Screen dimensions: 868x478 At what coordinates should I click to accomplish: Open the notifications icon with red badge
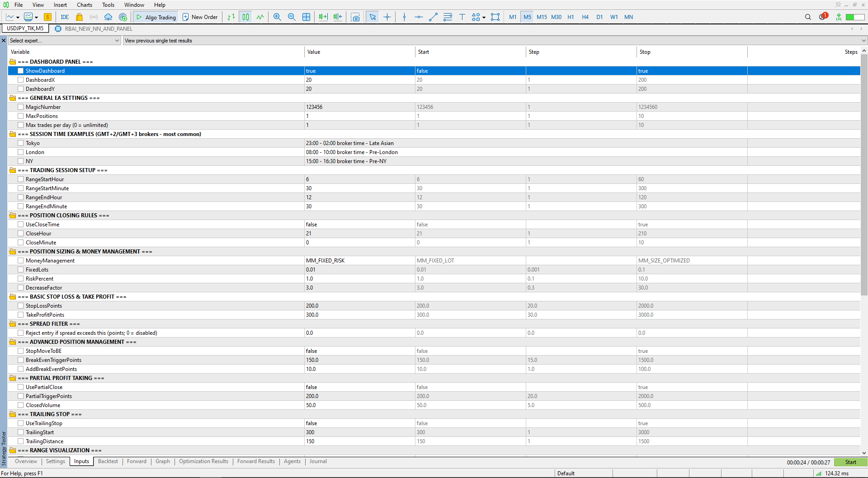click(823, 17)
